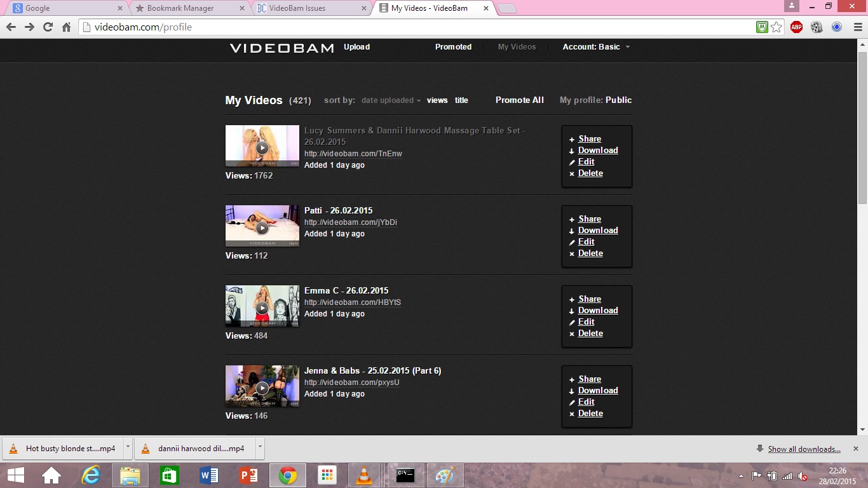Click the white house icon on the taskbar

(x=51, y=475)
